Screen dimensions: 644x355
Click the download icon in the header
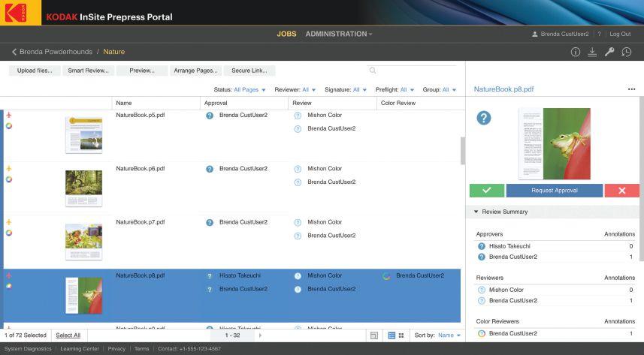tap(592, 52)
